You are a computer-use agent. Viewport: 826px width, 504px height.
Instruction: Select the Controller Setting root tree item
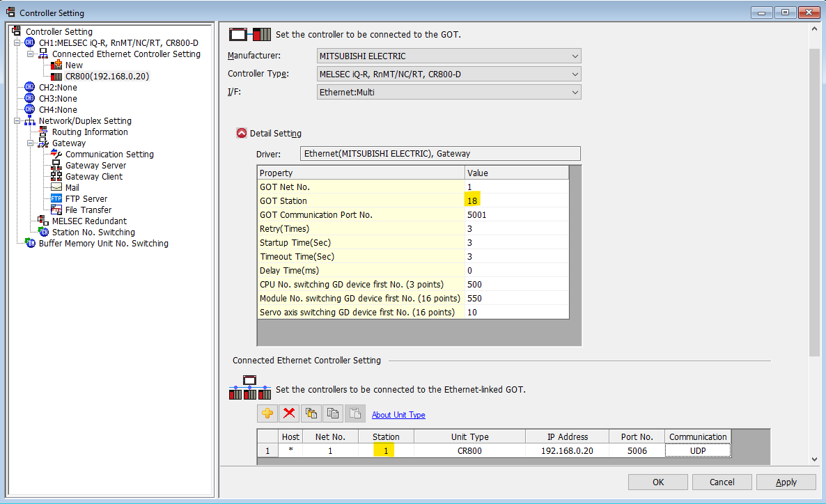pyautogui.click(x=59, y=31)
